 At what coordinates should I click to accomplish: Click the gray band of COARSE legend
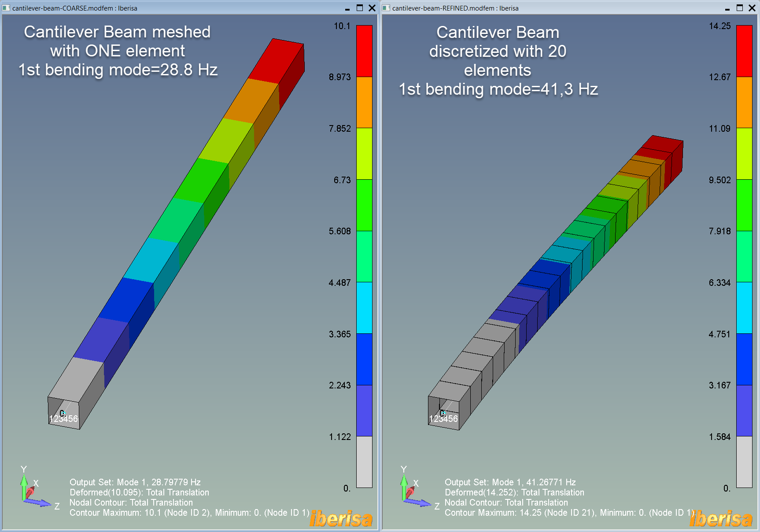pyautogui.click(x=364, y=462)
